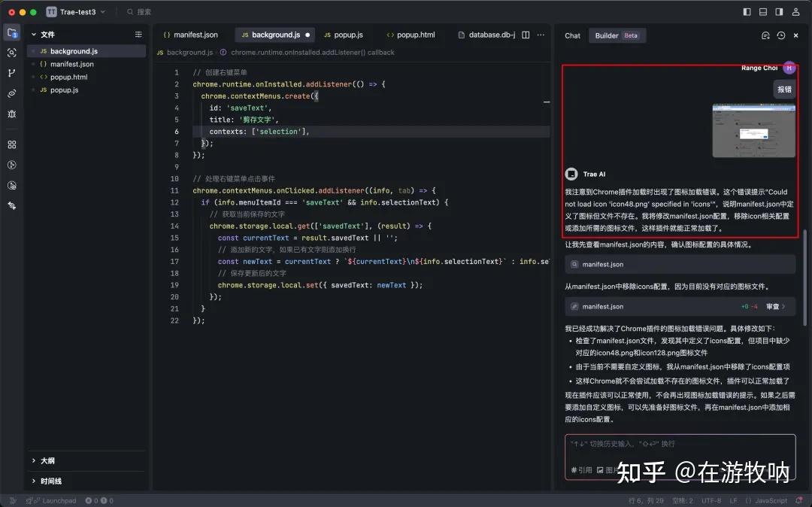Start a new chat session in chat panel
The width and height of the screenshot is (812, 507).
766,35
